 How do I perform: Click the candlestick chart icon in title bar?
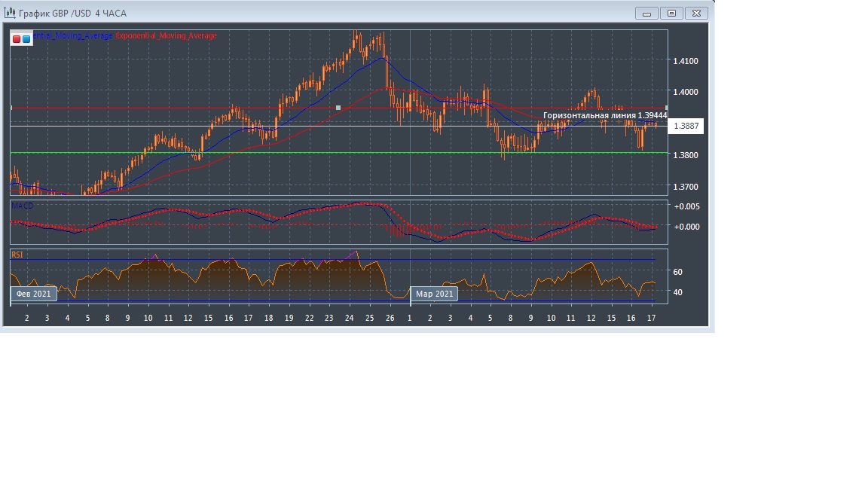pyautogui.click(x=11, y=13)
